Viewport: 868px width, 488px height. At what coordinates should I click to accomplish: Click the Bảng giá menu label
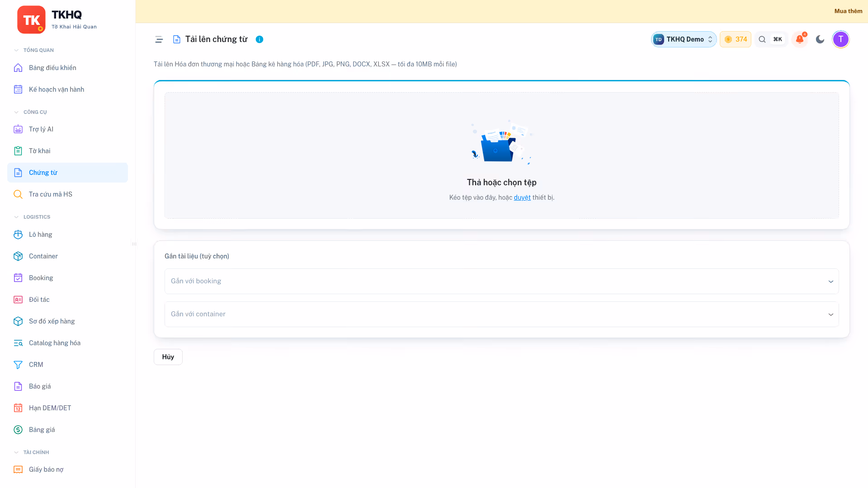tap(42, 430)
